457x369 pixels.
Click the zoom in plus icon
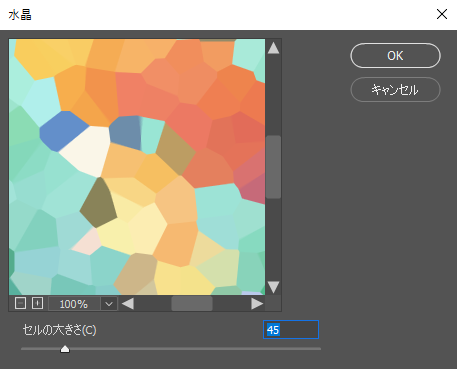(x=37, y=303)
